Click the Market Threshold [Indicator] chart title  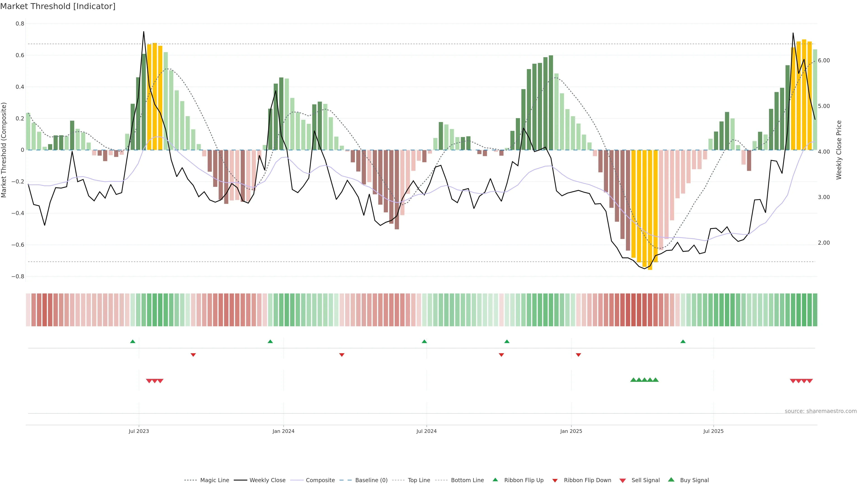(x=58, y=6)
